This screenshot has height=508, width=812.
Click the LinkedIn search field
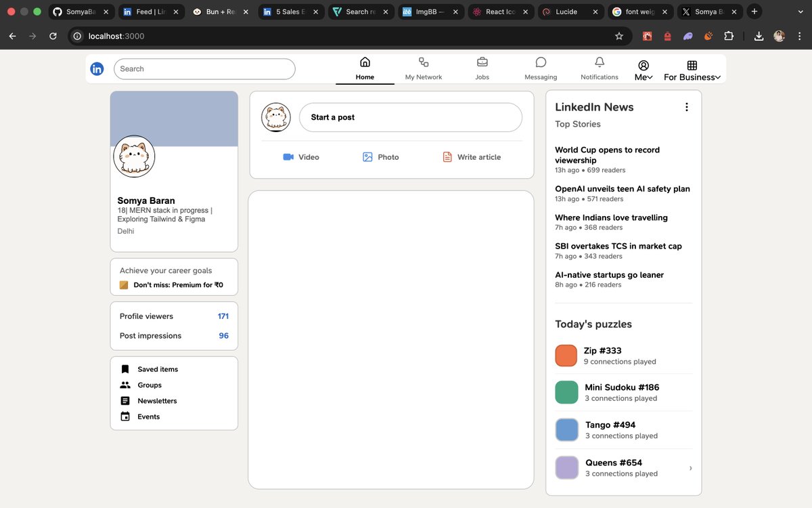coord(204,69)
